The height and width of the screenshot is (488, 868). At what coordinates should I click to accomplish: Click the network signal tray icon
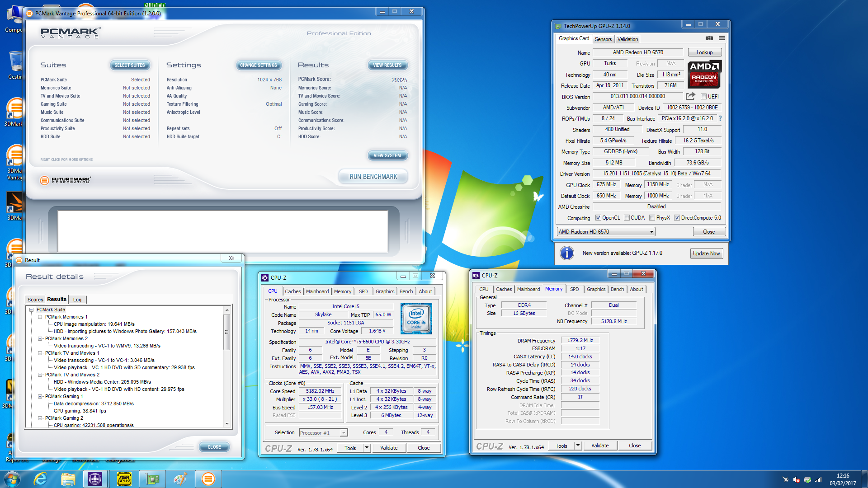click(x=818, y=480)
